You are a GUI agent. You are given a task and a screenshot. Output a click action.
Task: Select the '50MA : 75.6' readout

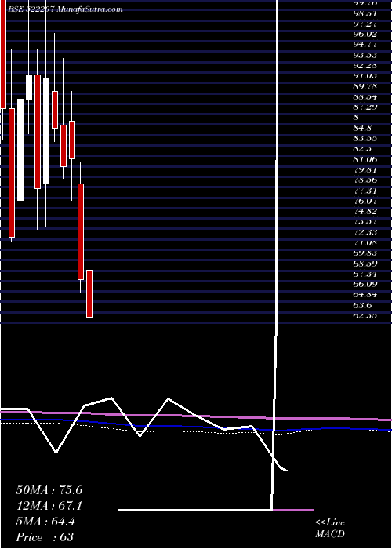tap(49, 490)
